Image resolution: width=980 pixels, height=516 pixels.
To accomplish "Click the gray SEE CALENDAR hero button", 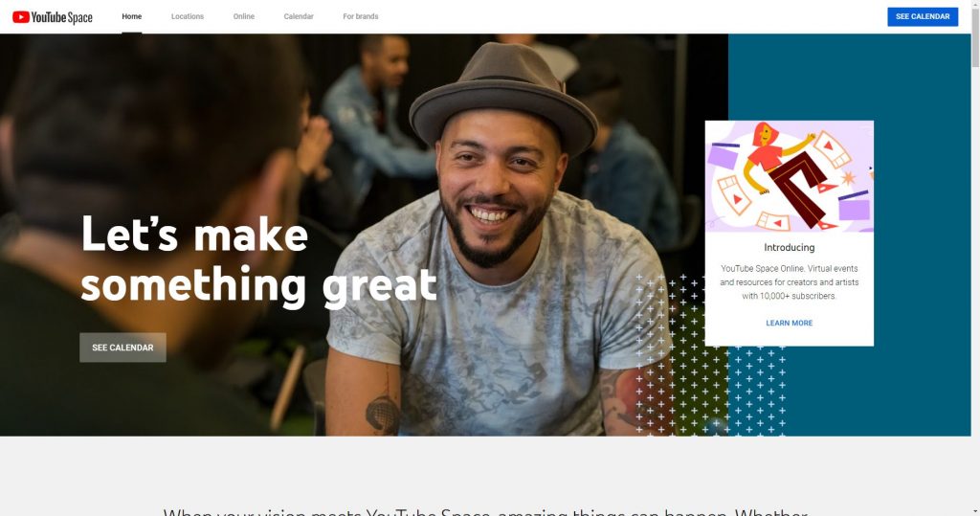I will point(122,348).
